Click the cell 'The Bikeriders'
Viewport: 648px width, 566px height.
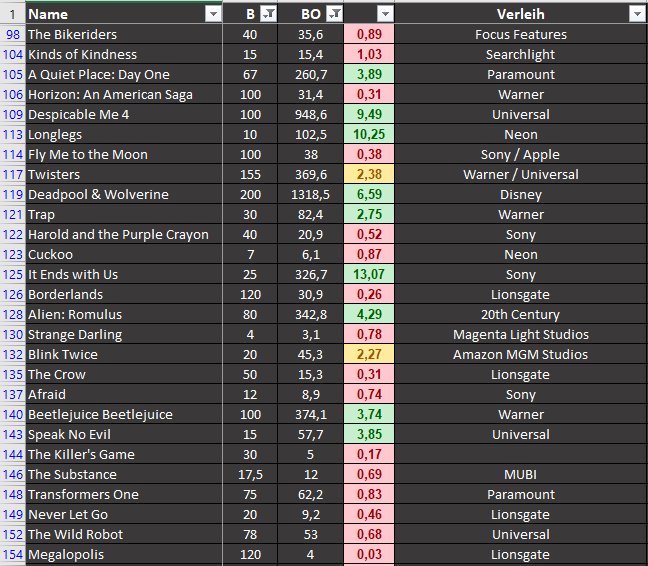124,34
